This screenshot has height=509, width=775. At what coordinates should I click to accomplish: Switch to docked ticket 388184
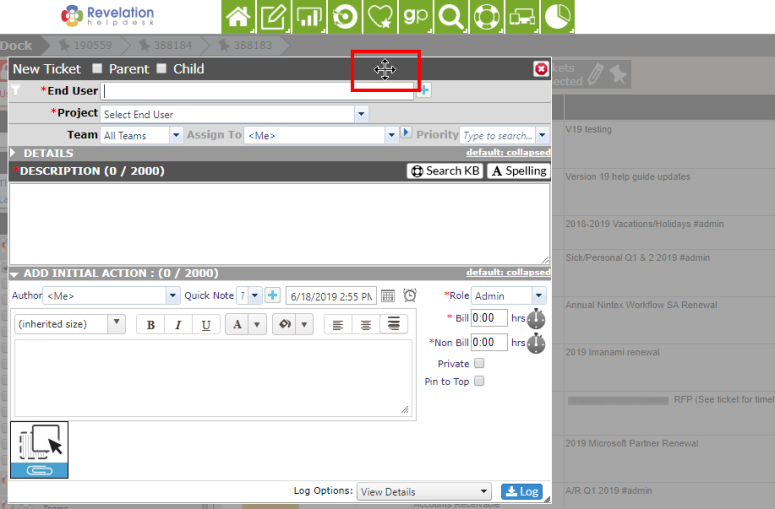[166, 45]
